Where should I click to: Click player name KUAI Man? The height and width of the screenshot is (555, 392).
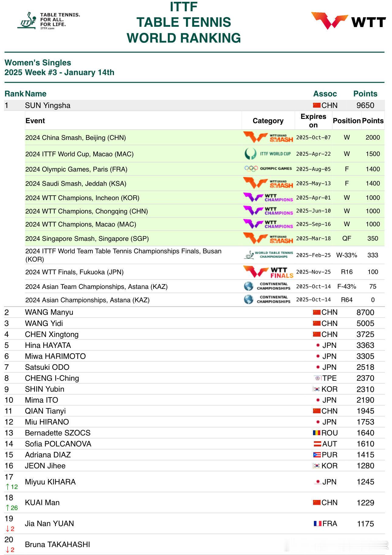42,502
